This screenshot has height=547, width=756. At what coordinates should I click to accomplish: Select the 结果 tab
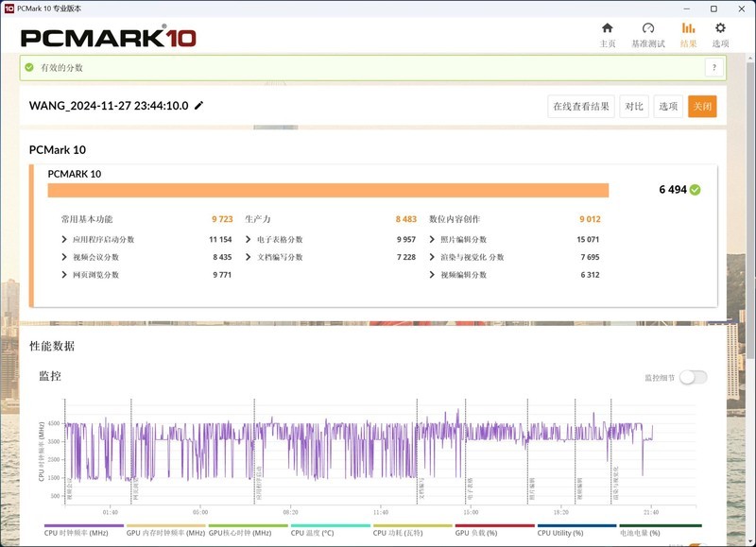click(689, 33)
